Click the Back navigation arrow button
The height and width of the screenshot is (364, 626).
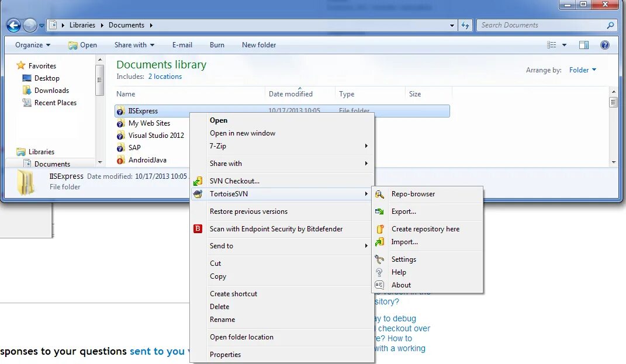click(13, 25)
